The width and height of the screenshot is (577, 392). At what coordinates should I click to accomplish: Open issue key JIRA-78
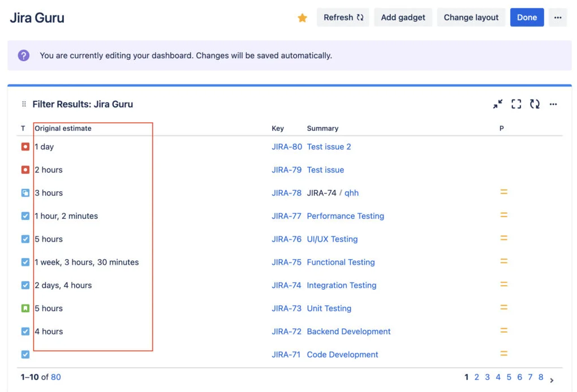pos(286,193)
